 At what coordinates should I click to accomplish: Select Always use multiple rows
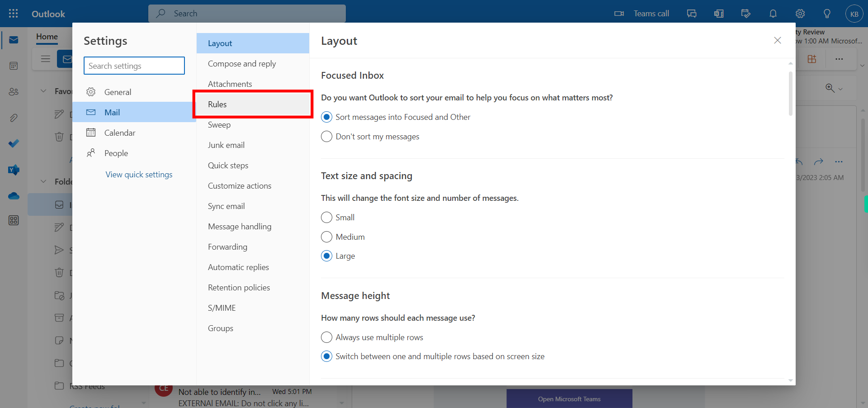click(326, 337)
